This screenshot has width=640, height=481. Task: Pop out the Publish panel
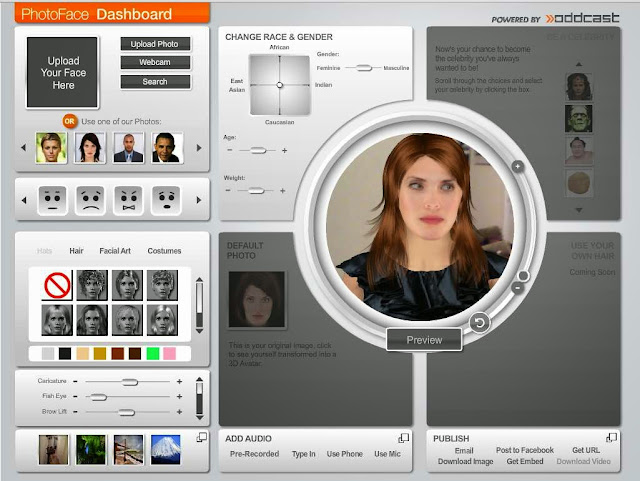point(611,438)
